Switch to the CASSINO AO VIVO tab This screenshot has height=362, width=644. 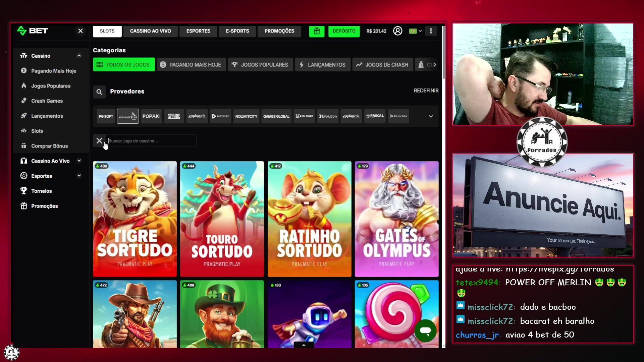pyautogui.click(x=151, y=31)
